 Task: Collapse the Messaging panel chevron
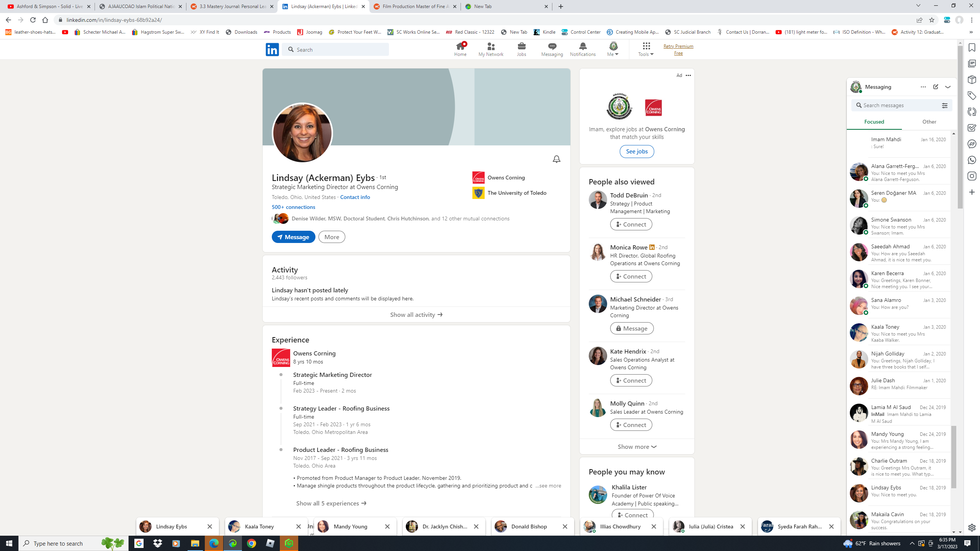click(x=948, y=87)
